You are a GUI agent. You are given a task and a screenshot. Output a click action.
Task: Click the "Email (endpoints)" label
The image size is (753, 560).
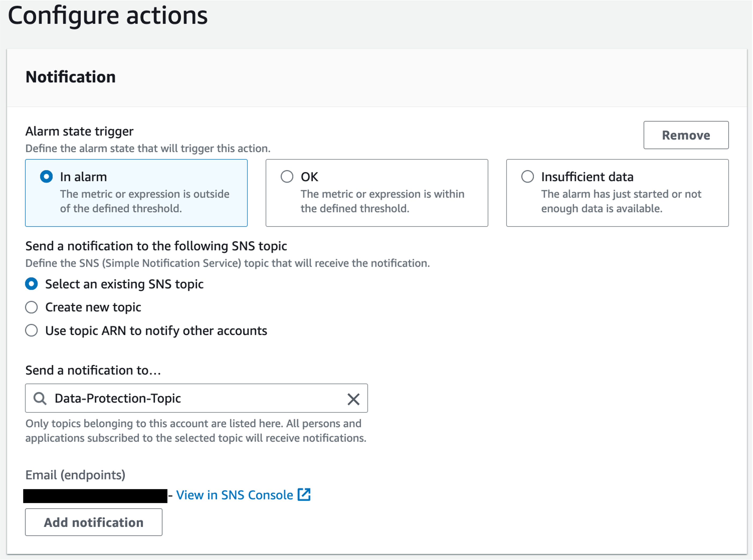tap(75, 475)
